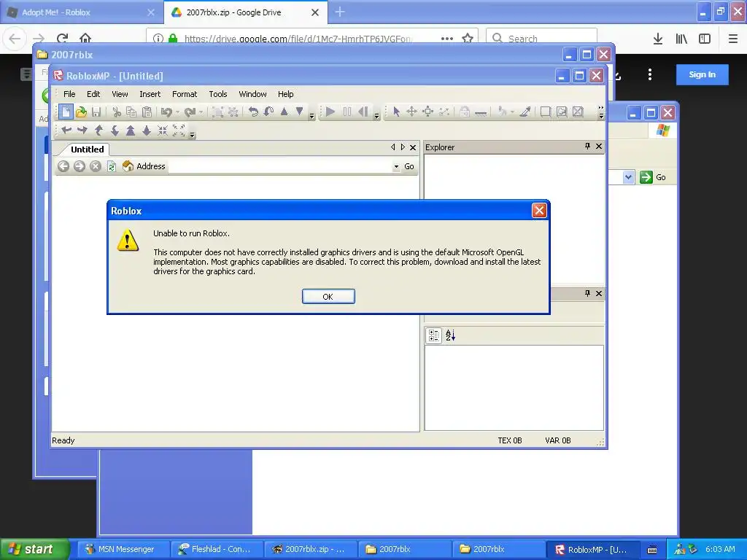The height and width of the screenshot is (560, 747).
Task: Open camera toolbar options chevron
Action: (192, 135)
